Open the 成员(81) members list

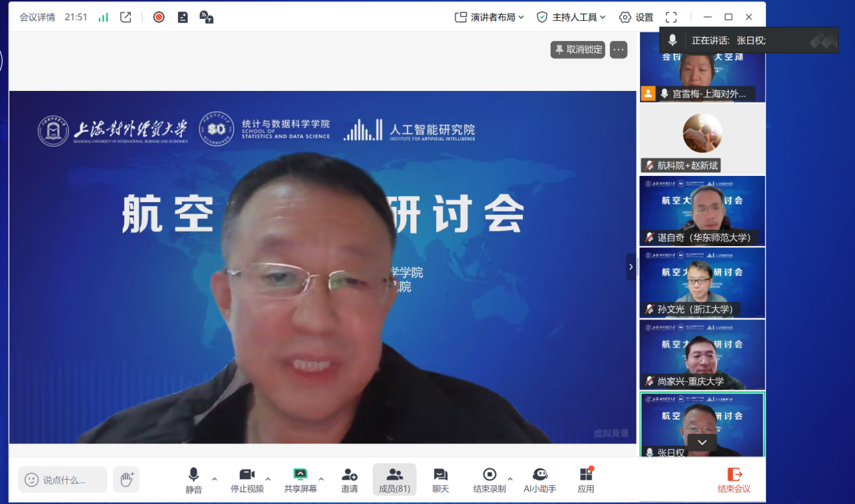394,480
